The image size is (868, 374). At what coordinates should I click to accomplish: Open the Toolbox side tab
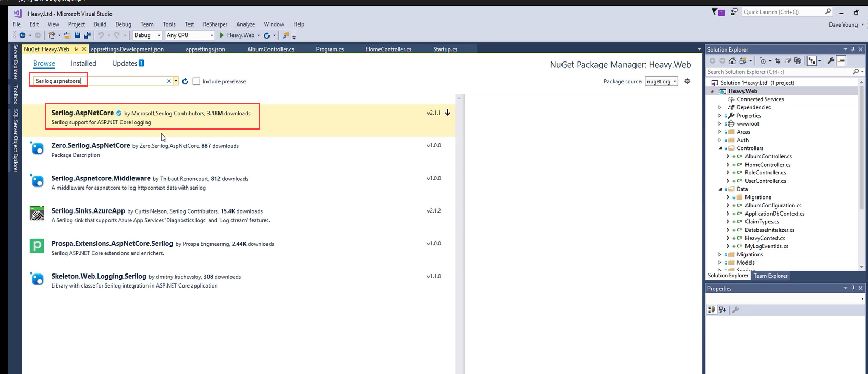pyautogui.click(x=15, y=94)
